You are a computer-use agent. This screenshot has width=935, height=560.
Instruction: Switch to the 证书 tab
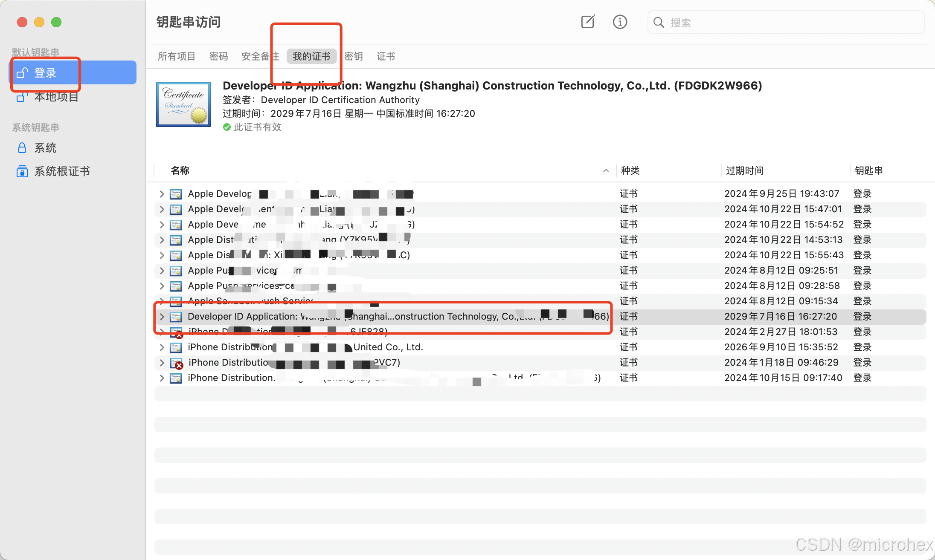click(x=386, y=56)
